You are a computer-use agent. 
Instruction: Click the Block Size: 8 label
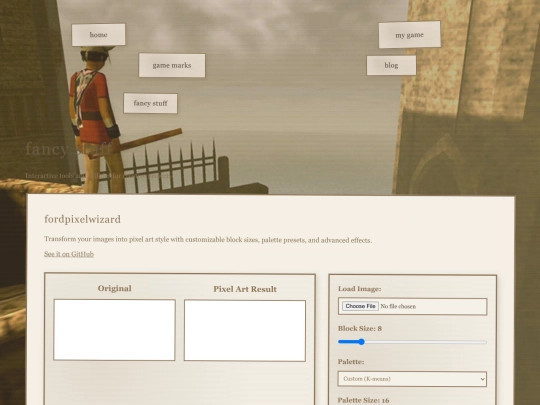pos(360,328)
